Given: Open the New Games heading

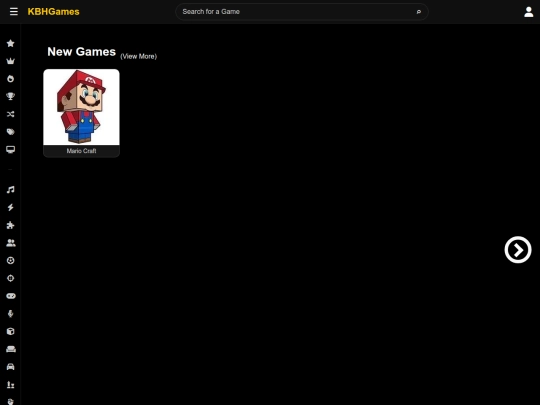Looking at the screenshot, I should click(82, 52).
